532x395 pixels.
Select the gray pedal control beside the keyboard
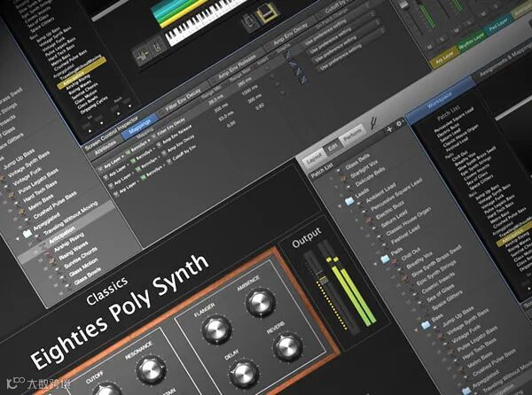coord(250,23)
